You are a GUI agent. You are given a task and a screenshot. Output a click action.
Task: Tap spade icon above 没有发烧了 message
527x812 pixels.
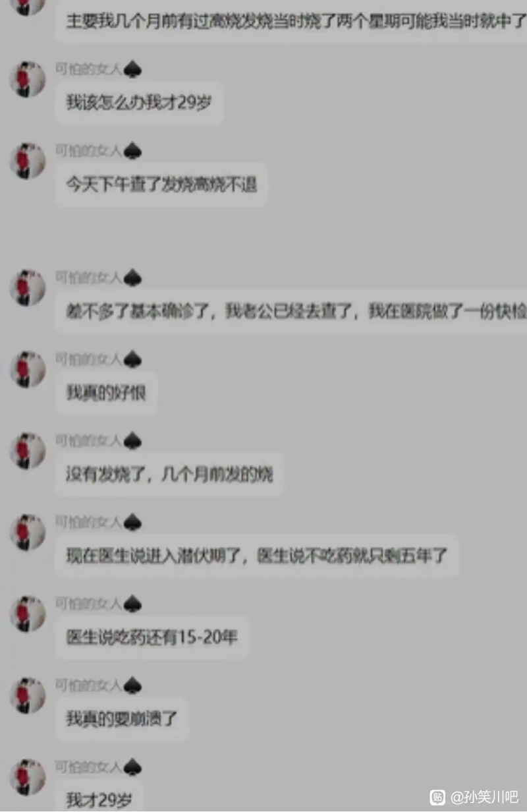(x=132, y=442)
